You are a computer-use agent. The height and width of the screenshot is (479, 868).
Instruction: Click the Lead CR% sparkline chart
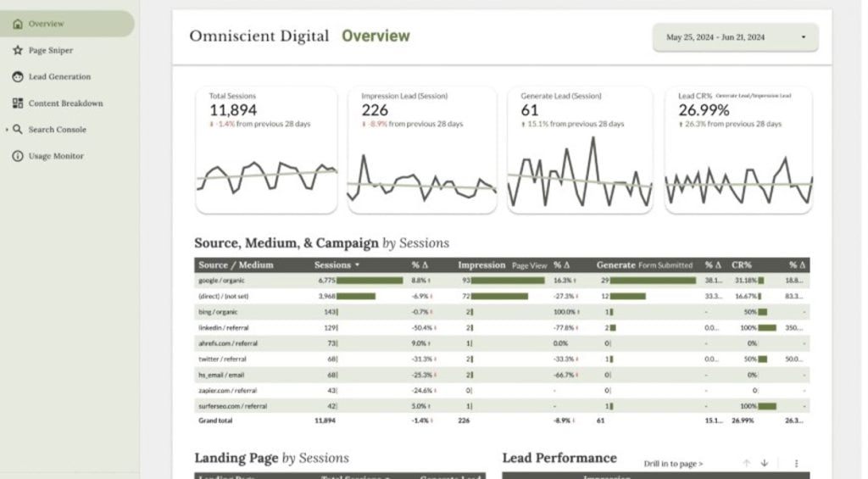[738, 181]
